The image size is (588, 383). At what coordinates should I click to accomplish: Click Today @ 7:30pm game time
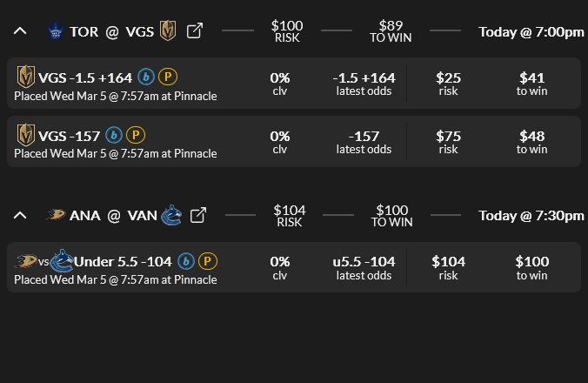pos(531,215)
